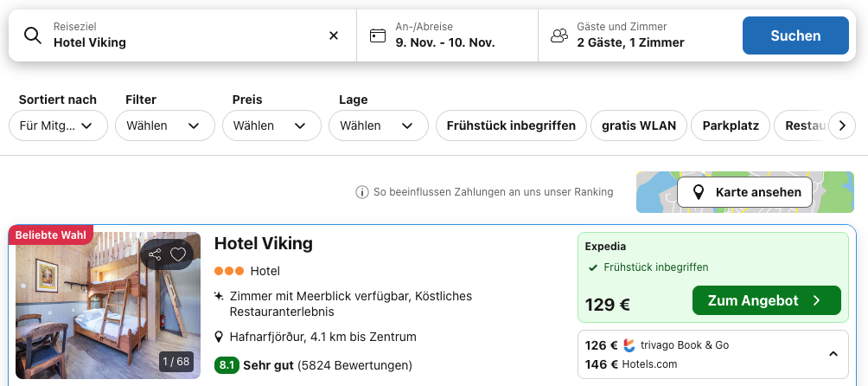Collapse the additional price offers list
868x386 pixels.
[833, 354]
